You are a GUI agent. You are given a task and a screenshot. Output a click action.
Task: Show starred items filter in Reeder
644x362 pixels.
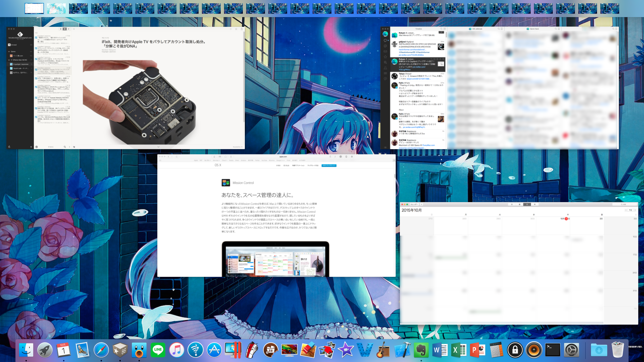tap(61, 29)
